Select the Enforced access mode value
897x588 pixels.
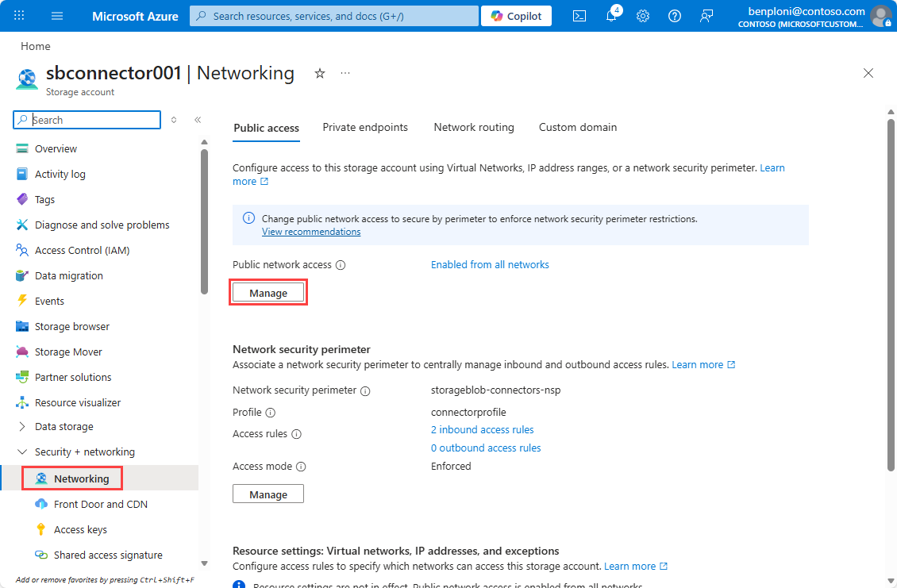451,466
